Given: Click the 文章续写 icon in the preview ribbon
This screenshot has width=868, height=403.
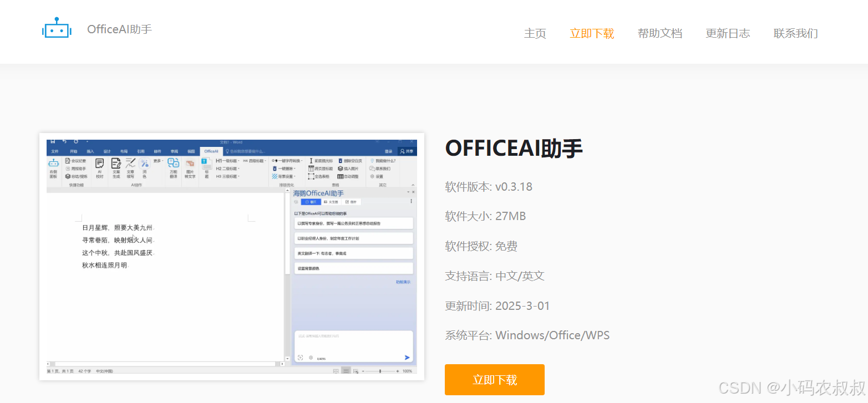Looking at the screenshot, I should click(x=130, y=163).
